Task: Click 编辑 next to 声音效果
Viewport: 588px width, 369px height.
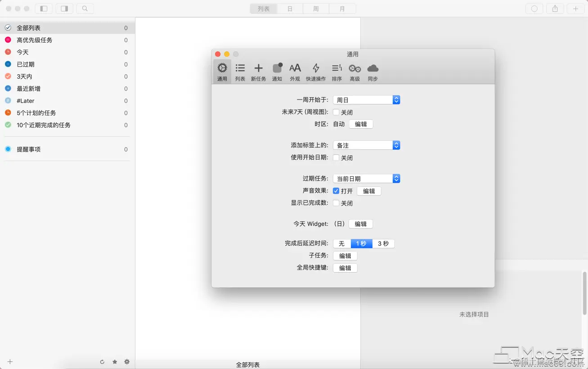Action: 369,191
